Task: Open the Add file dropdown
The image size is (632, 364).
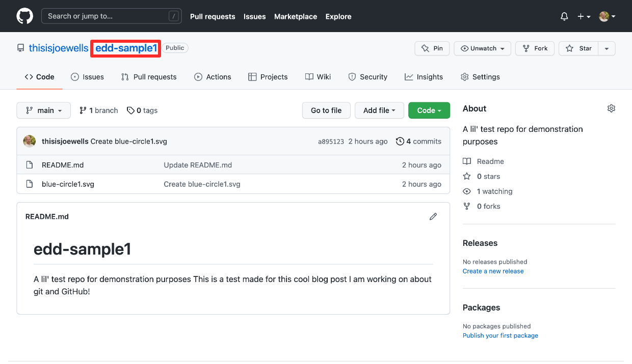Action: point(379,110)
